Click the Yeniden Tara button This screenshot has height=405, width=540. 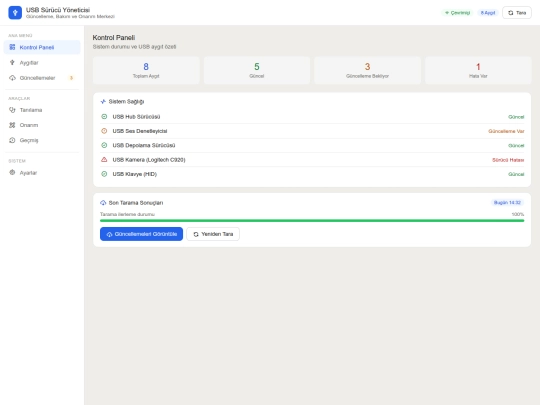[213, 234]
